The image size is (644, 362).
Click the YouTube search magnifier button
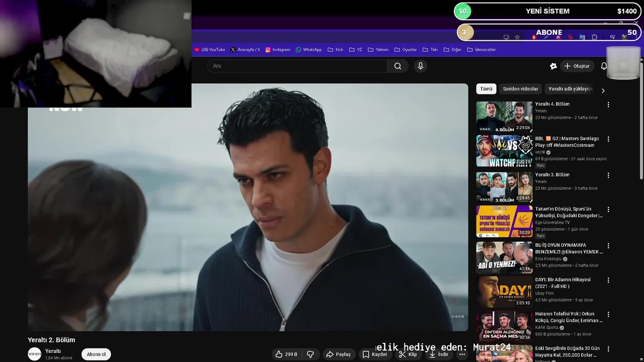(398, 66)
